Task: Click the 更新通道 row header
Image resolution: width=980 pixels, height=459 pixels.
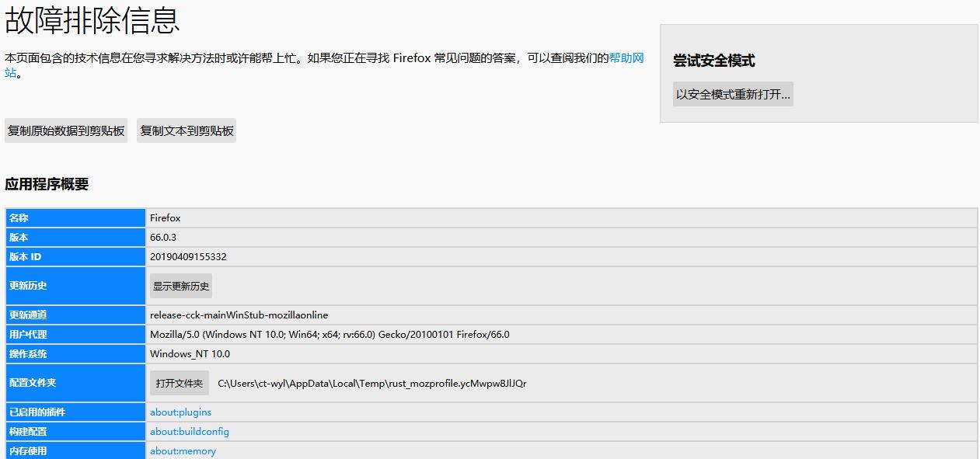Action: point(75,315)
